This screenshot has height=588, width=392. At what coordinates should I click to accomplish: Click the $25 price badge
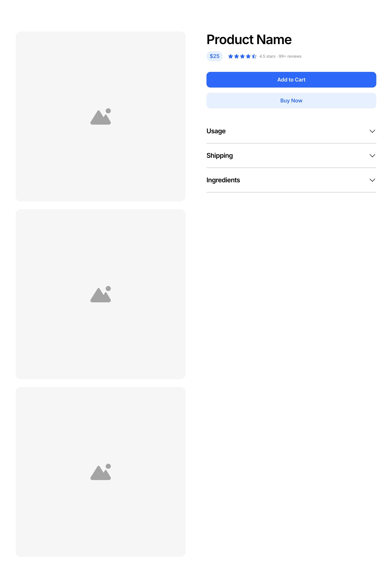coord(214,56)
